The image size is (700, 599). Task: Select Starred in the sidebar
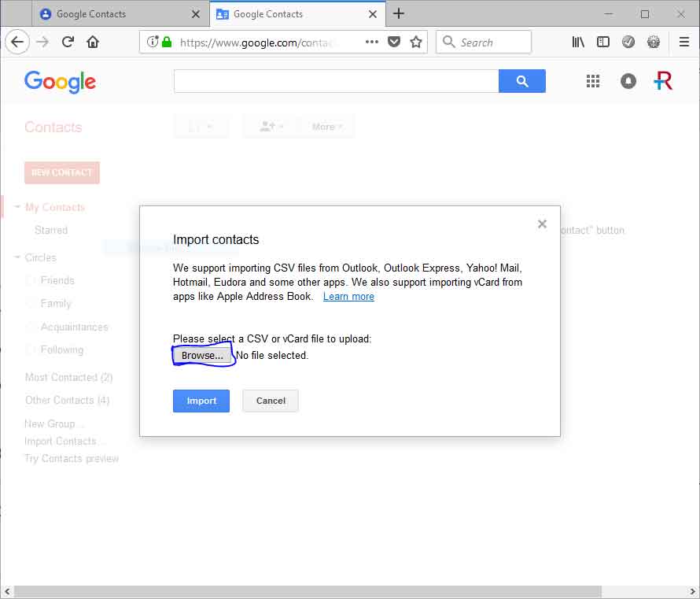coord(51,230)
